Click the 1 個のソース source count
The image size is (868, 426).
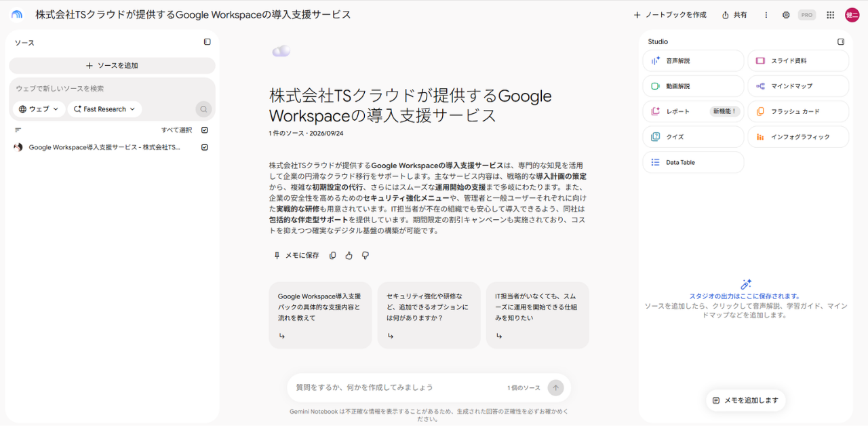[x=524, y=388]
